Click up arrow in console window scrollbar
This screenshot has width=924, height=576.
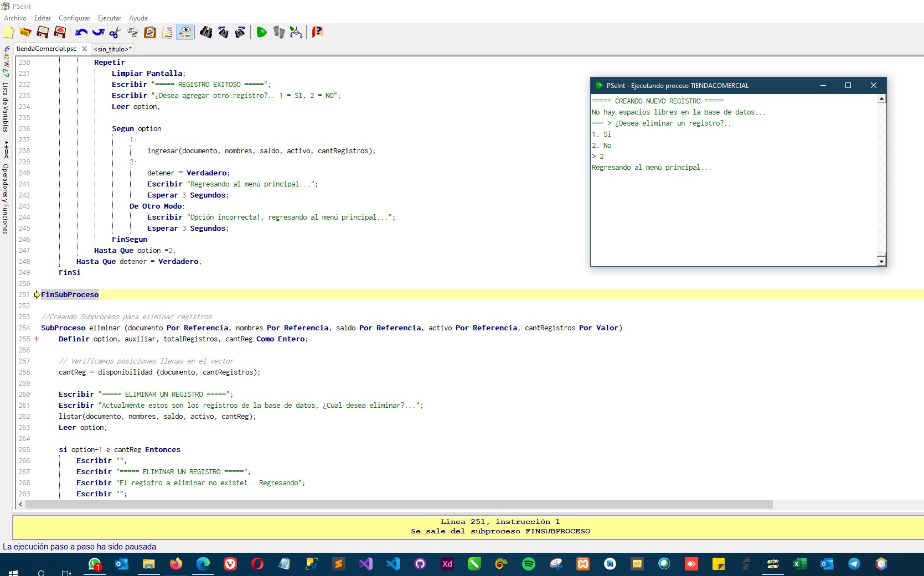881,98
